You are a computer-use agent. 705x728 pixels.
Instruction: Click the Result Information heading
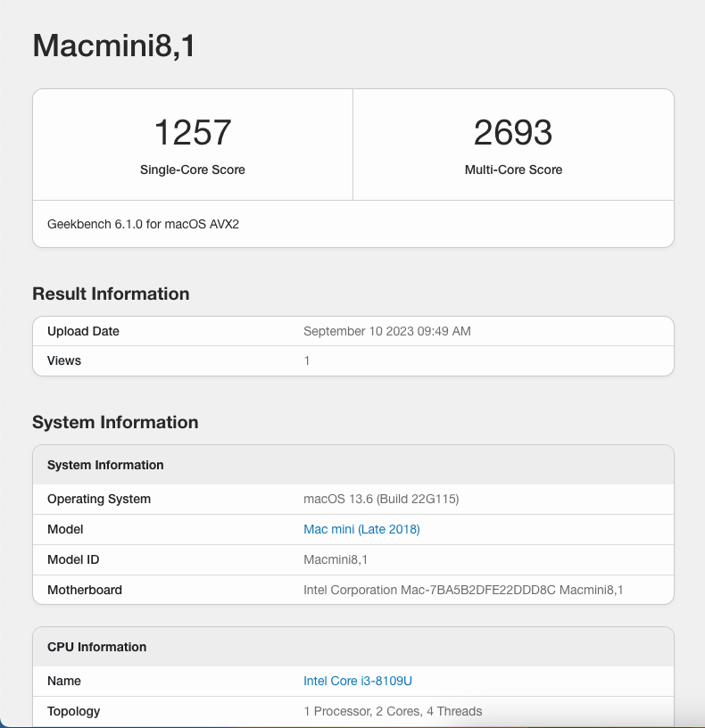point(111,294)
